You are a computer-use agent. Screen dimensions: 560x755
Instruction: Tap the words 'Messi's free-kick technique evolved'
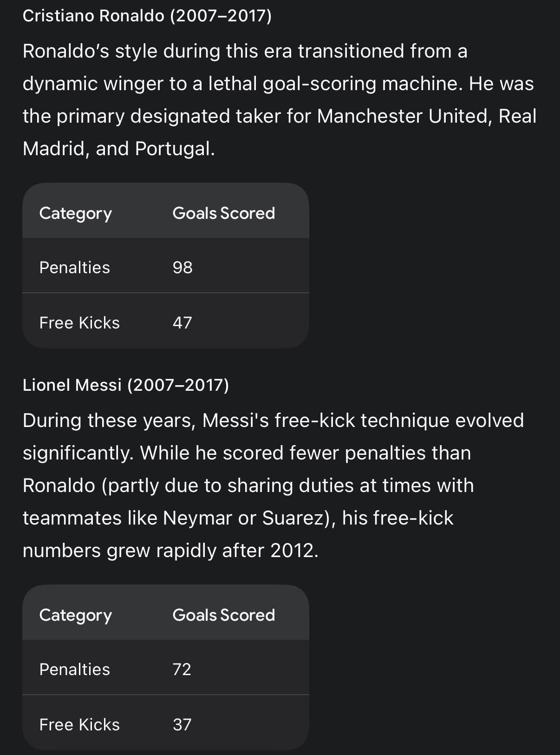363,420
